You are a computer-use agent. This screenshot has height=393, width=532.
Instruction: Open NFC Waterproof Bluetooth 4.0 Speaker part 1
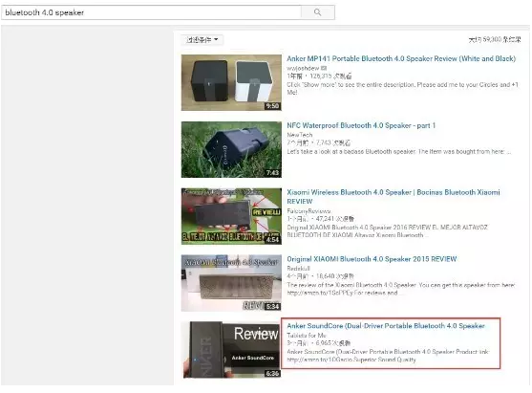pyautogui.click(x=361, y=125)
